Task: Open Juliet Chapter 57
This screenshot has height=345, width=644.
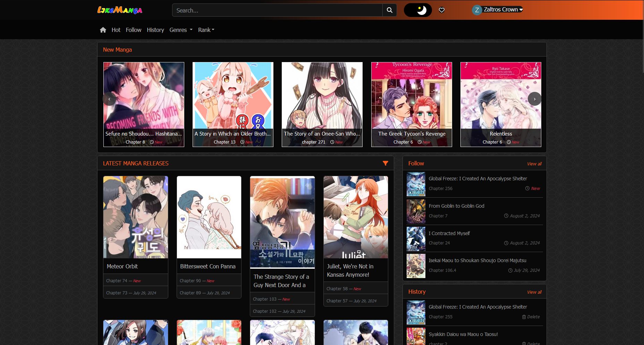Action: [337, 301]
